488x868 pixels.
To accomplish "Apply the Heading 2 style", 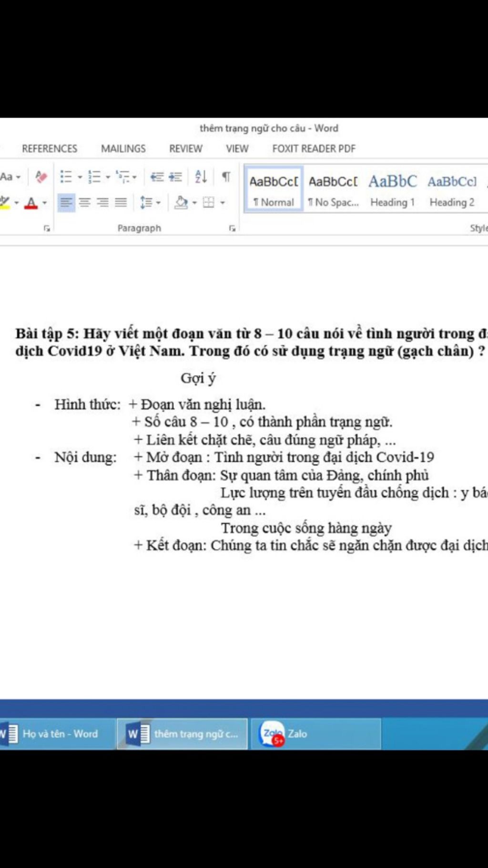I will [x=452, y=190].
